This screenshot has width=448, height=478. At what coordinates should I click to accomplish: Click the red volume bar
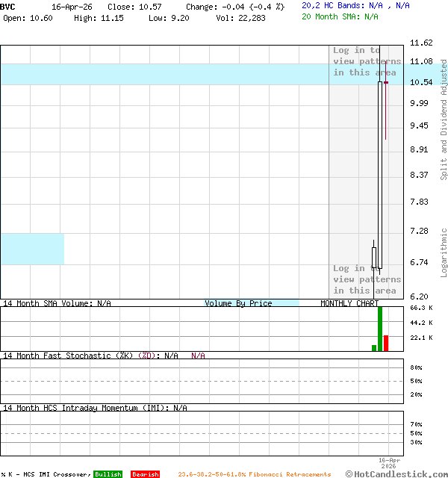pyautogui.click(x=386, y=343)
